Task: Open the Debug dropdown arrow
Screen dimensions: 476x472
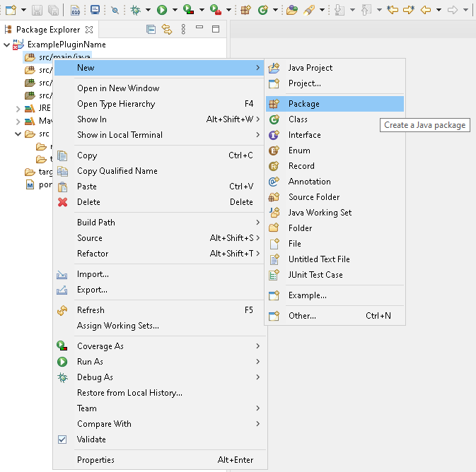Action: point(148,10)
